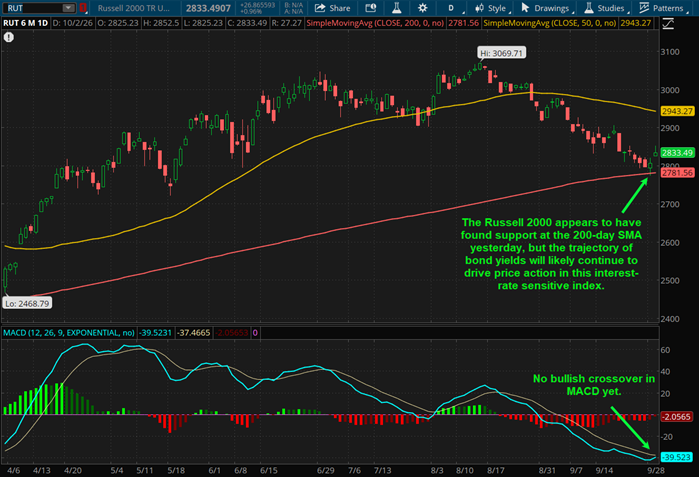Screen dimensions: 699x478
Task: Click the O: 2825.23 open value
Action: pyautogui.click(x=118, y=23)
